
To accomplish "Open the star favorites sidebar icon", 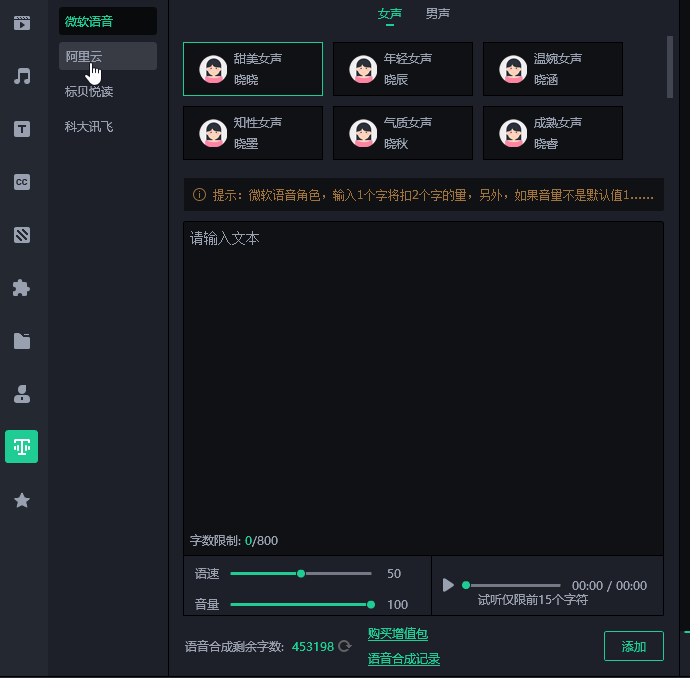I will 22,500.
